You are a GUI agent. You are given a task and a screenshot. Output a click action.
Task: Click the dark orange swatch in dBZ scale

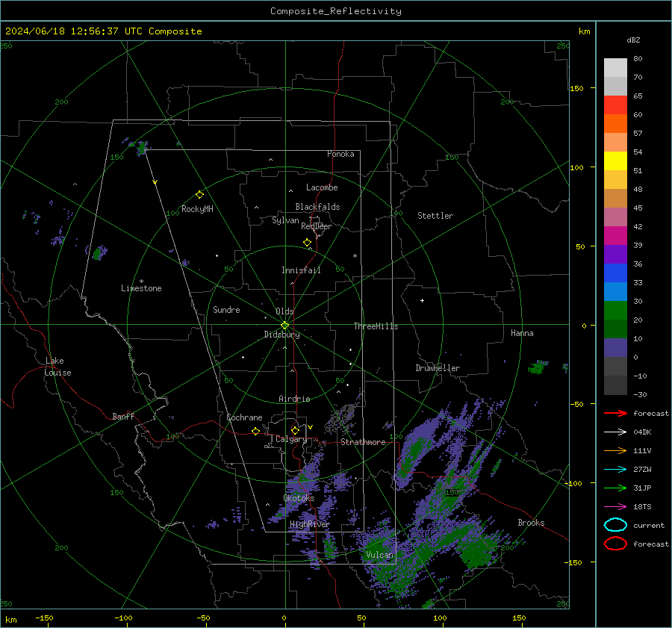coord(615,123)
